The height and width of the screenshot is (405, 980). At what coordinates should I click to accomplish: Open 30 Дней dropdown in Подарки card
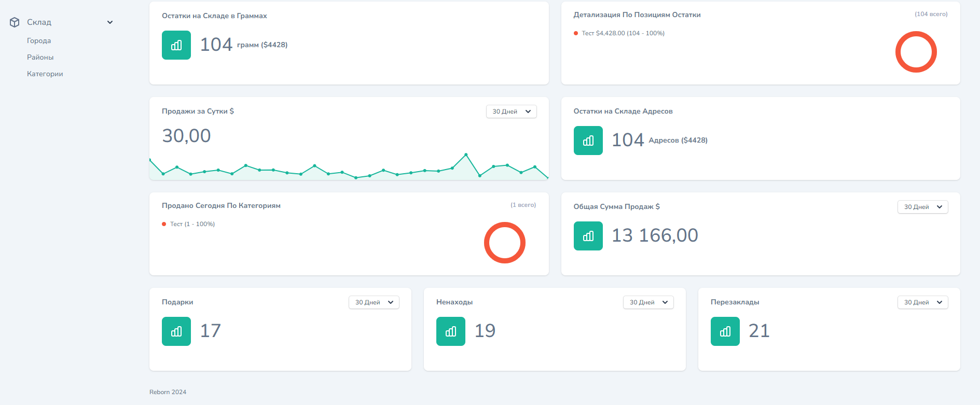click(x=374, y=302)
